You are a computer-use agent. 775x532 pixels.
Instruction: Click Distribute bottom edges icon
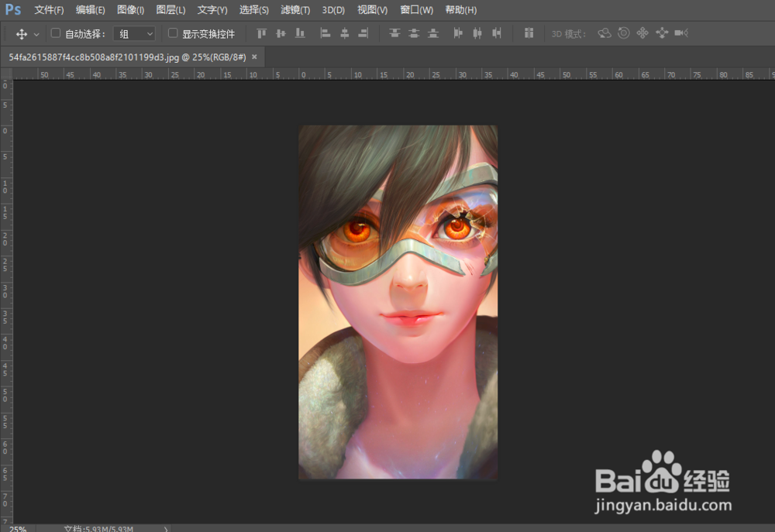(x=433, y=33)
